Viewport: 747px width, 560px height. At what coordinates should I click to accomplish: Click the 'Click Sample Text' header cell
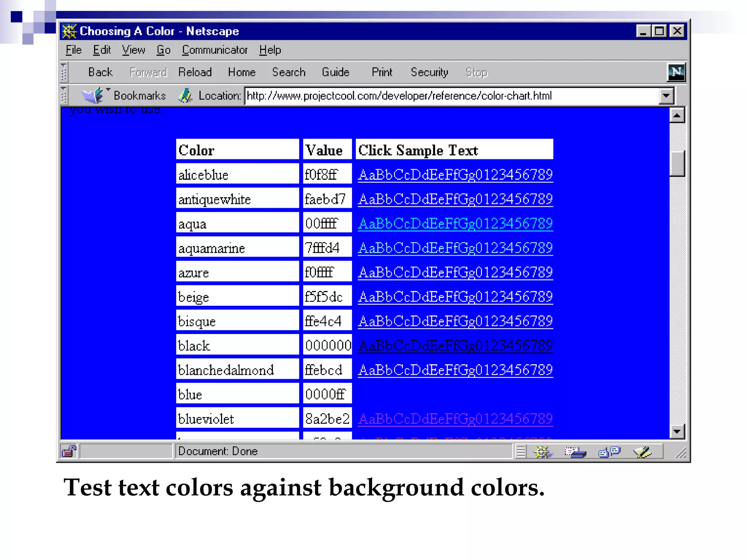(x=454, y=149)
